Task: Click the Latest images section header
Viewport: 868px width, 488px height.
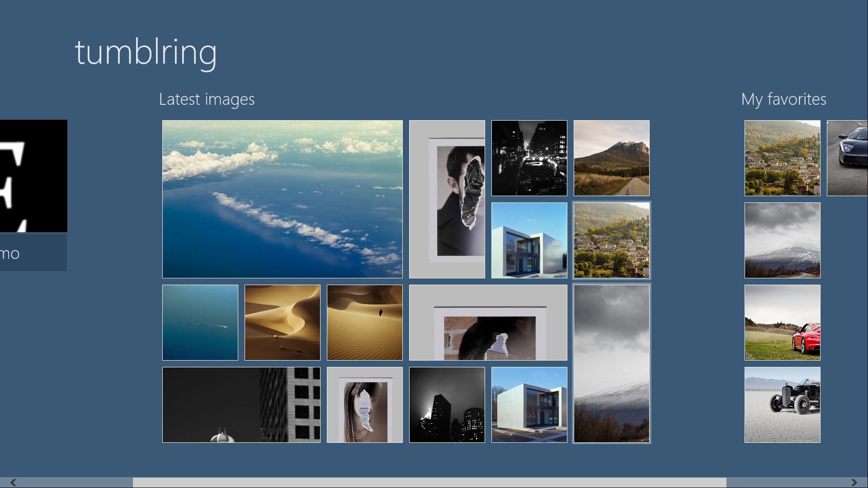Action: click(x=207, y=99)
